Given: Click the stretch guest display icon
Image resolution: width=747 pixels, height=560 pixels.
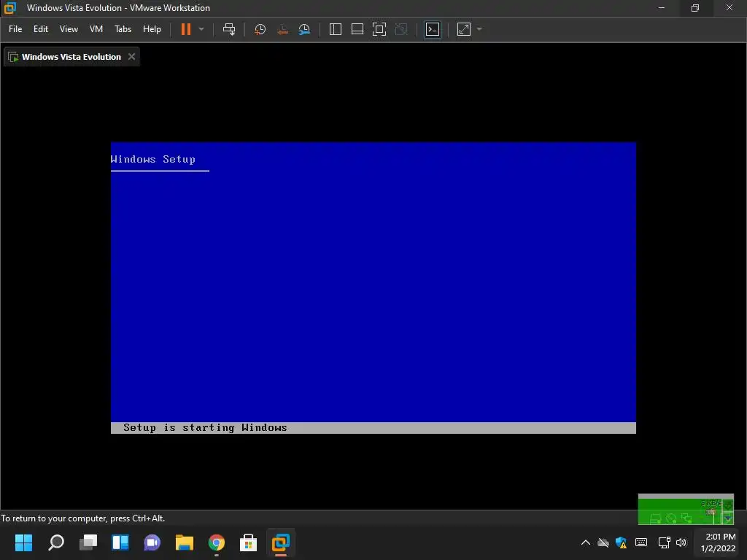Looking at the screenshot, I should click(463, 29).
